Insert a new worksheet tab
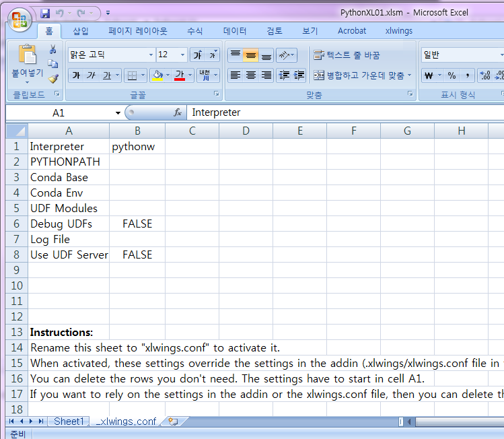This screenshot has height=439, width=504. point(173,421)
